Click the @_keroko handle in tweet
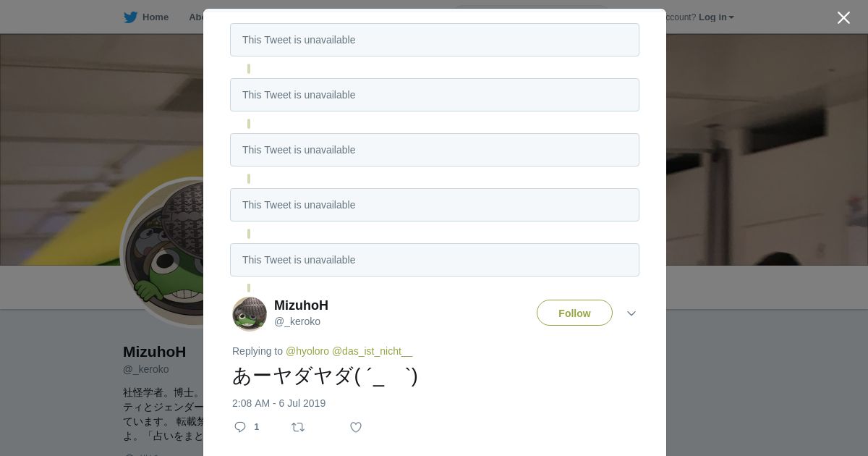868x456 pixels. 297,321
